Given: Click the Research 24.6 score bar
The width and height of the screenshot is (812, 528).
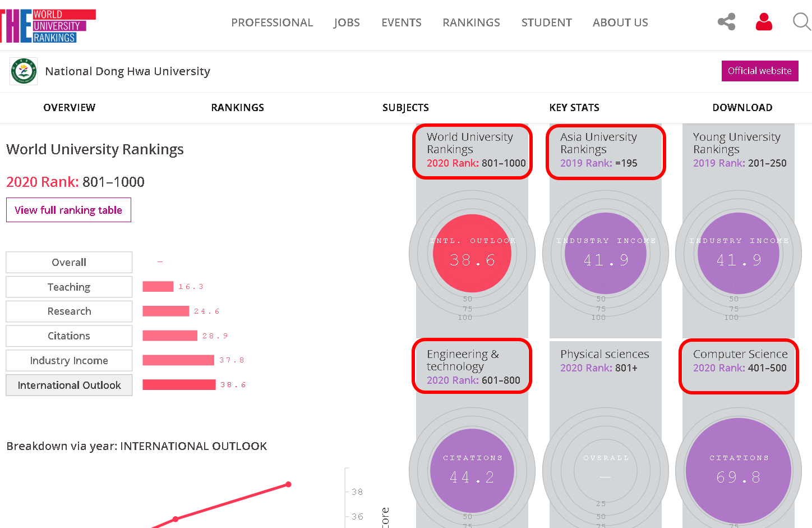Looking at the screenshot, I should (166, 311).
